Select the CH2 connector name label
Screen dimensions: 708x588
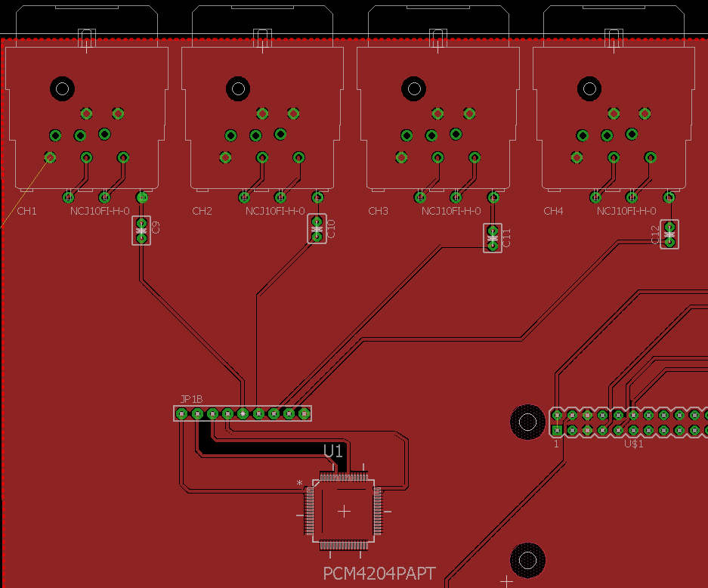(x=202, y=211)
